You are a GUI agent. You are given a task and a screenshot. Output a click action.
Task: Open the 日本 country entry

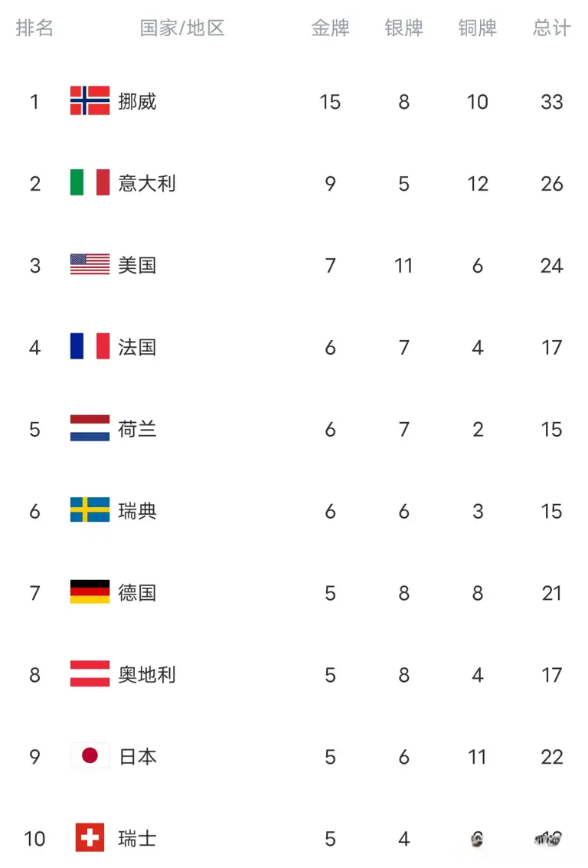point(138,757)
